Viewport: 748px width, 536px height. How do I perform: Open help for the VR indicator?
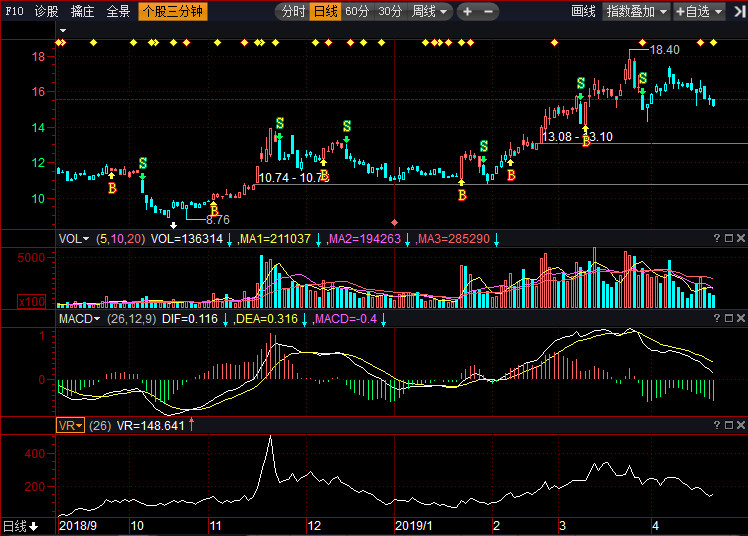click(x=717, y=425)
